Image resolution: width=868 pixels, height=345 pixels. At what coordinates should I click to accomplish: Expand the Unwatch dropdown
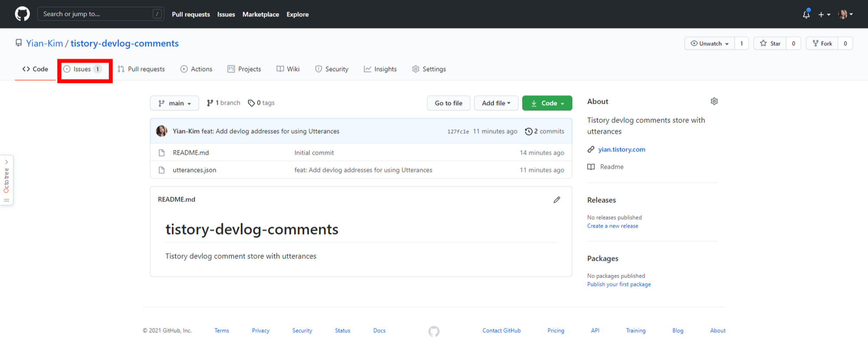[x=710, y=43]
